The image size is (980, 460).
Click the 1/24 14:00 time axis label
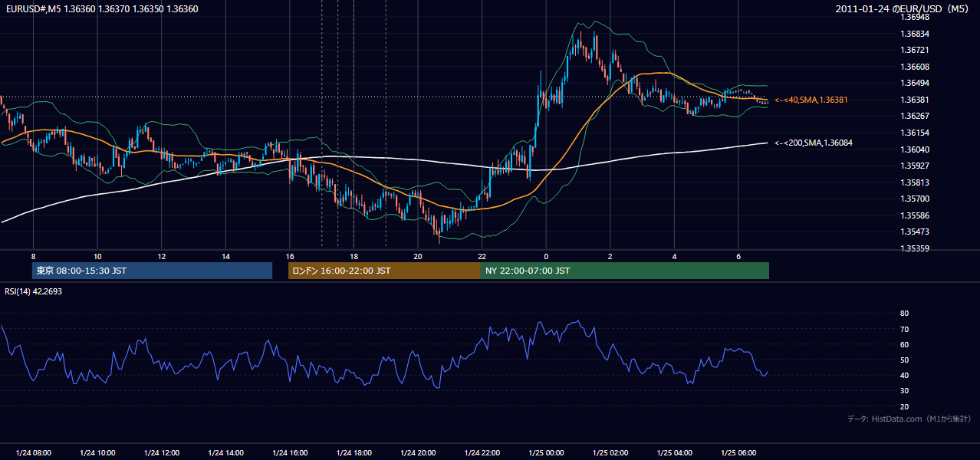click(225, 452)
